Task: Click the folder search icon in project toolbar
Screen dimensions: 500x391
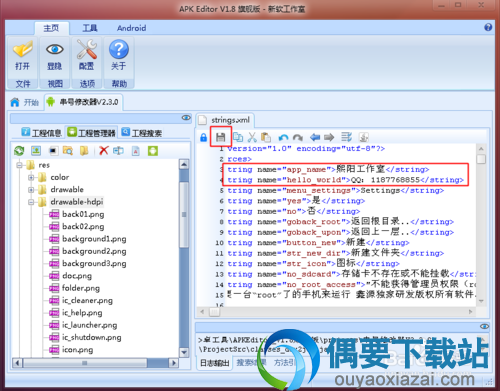Action: tap(68, 151)
